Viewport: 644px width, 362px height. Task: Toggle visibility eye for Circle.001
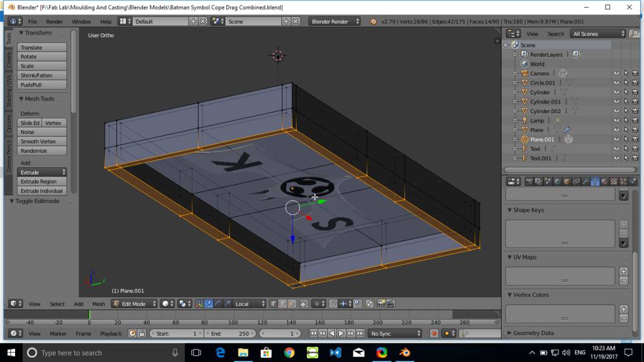coord(616,82)
